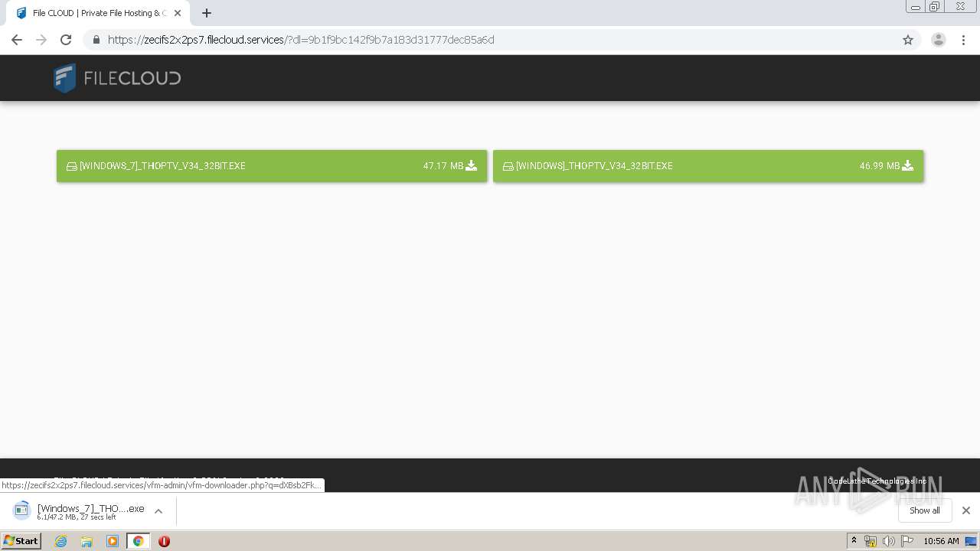Screen dimensions: 980x551
Task: Show hidden system tray icons
Action: tap(854, 541)
